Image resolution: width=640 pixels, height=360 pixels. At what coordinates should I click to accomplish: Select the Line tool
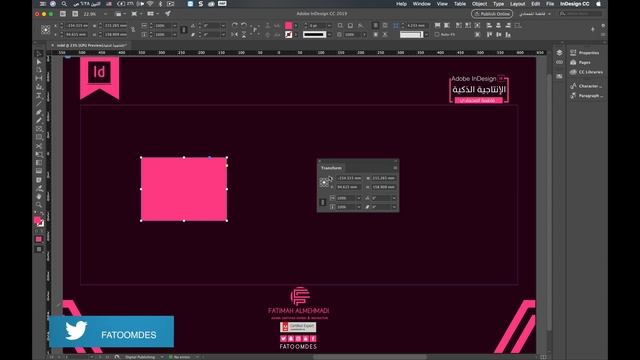tap(39, 104)
